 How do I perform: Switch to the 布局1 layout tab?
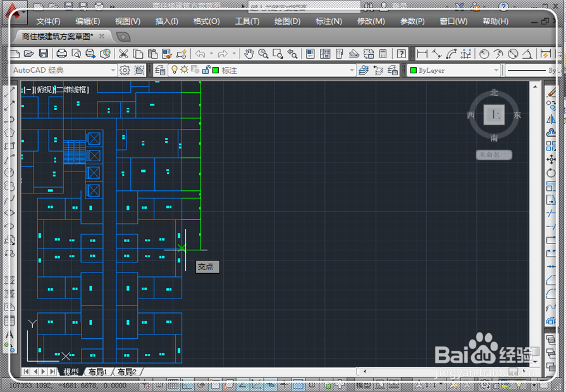click(98, 372)
